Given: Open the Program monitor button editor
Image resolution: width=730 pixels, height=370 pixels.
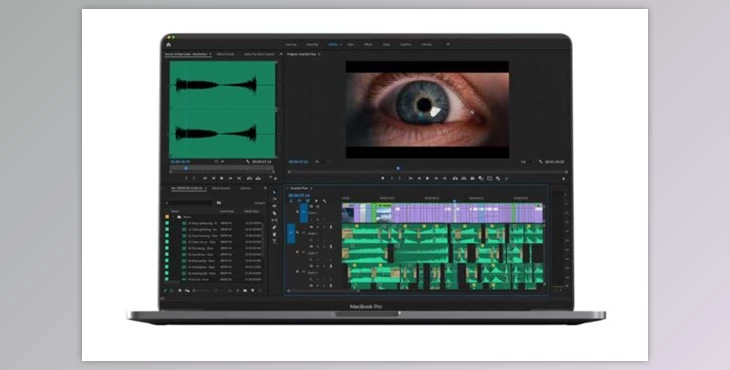Looking at the screenshot, I should [563, 179].
